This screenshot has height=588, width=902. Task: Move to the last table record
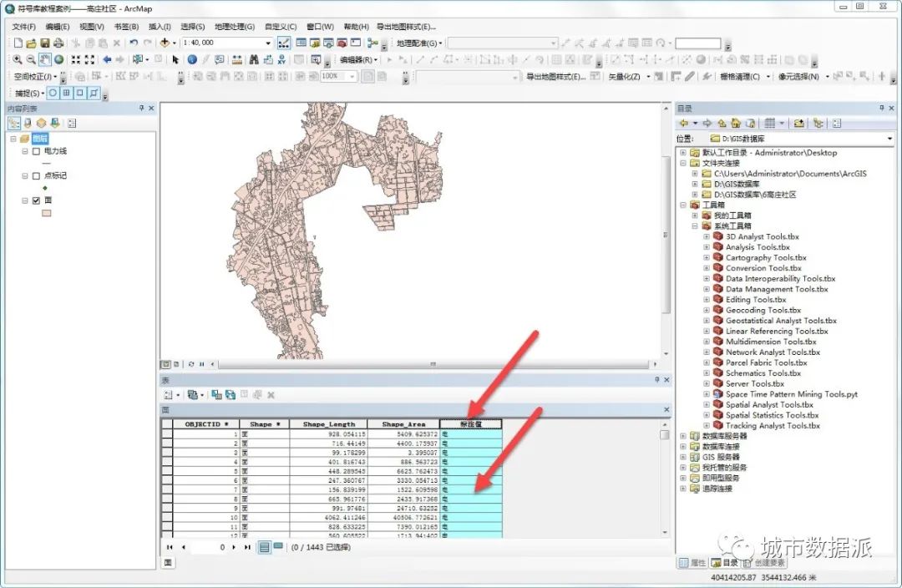(247, 547)
